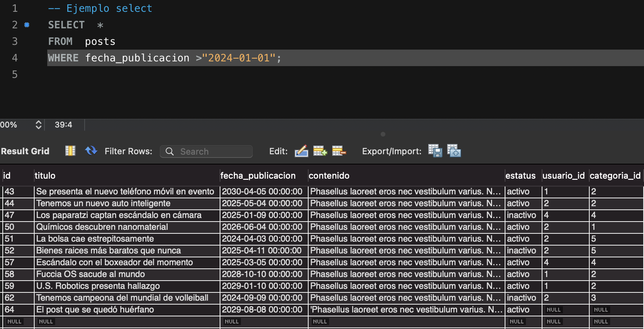Viewport: 644px width, 329px height.
Task: Click the Filter Rows search field
Action: tap(206, 152)
